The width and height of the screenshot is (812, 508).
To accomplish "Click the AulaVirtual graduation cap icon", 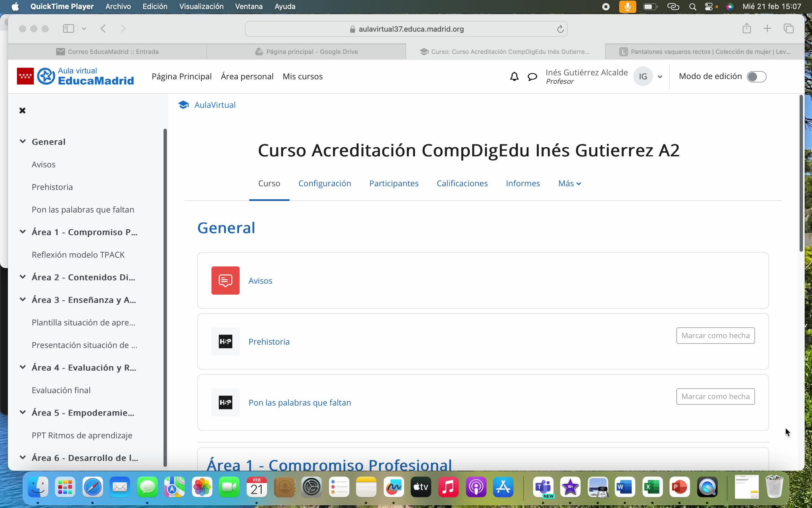I will [x=184, y=105].
